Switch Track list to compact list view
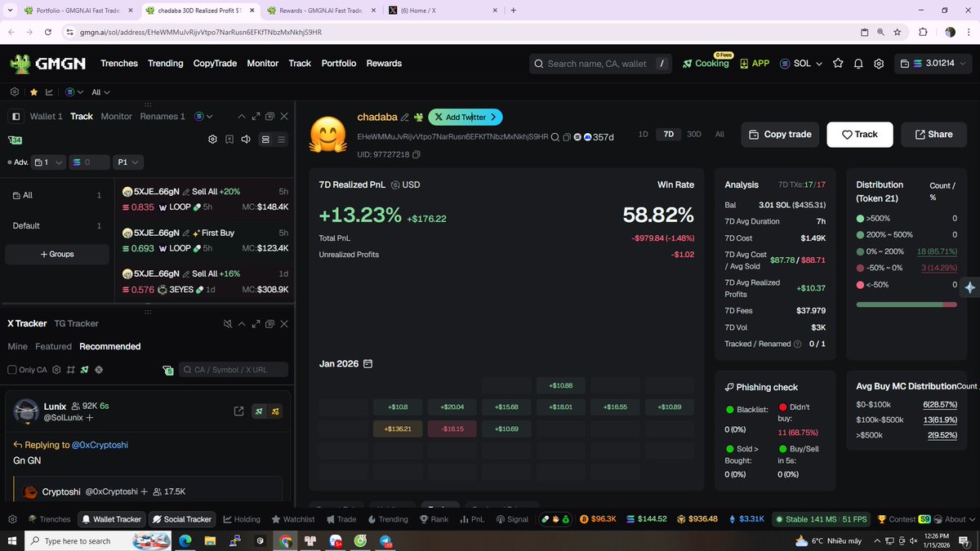The width and height of the screenshot is (980, 551). tap(282, 140)
